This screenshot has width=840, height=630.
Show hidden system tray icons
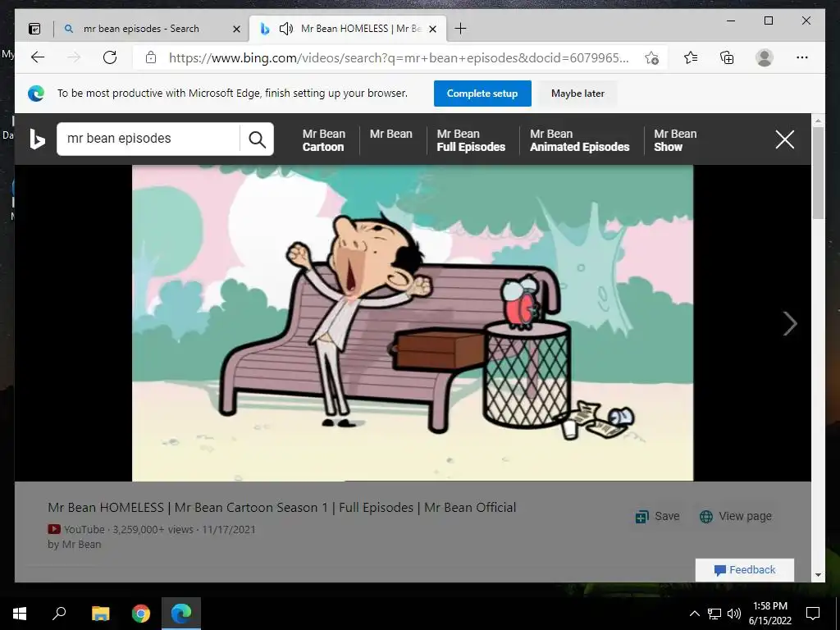[694, 614]
